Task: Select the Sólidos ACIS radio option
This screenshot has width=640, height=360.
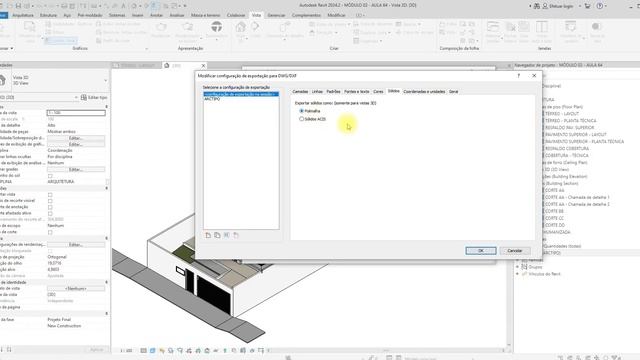Action: 302,119
